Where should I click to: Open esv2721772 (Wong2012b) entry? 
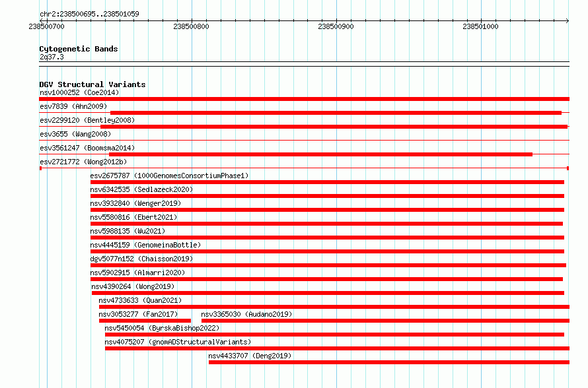point(83,162)
